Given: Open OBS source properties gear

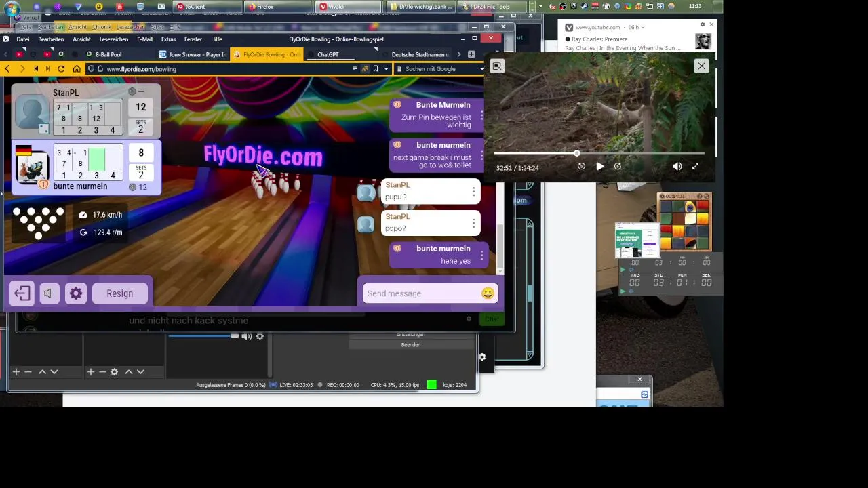Looking at the screenshot, I should pyautogui.click(x=115, y=371).
